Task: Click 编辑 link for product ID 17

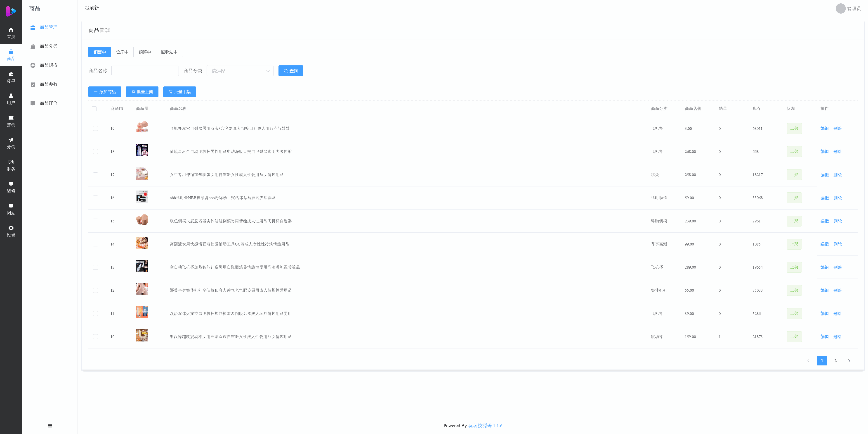Action: [x=824, y=175]
